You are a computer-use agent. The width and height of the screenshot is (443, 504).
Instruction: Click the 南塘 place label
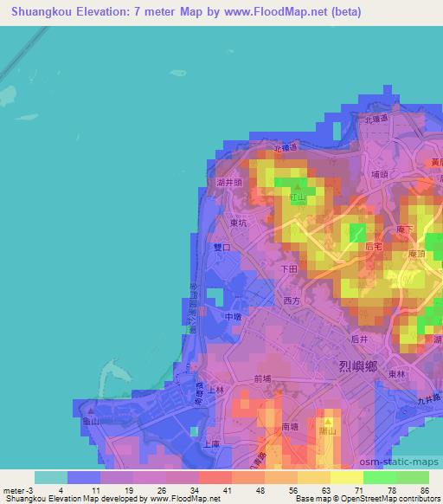coord(290,427)
